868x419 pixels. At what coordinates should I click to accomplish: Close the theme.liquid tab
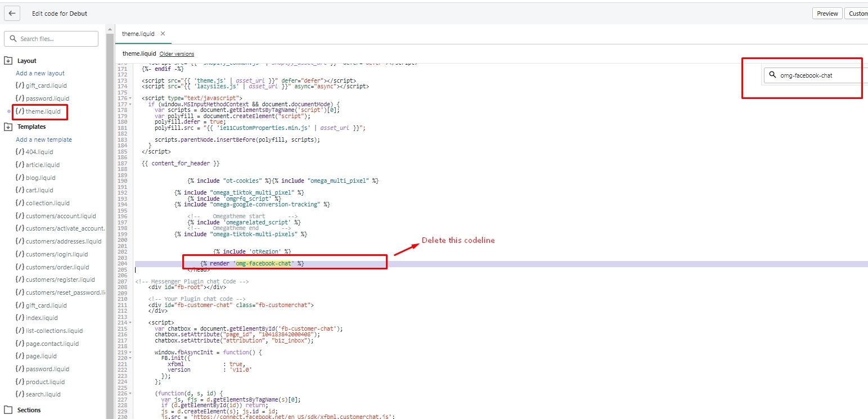(x=163, y=34)
